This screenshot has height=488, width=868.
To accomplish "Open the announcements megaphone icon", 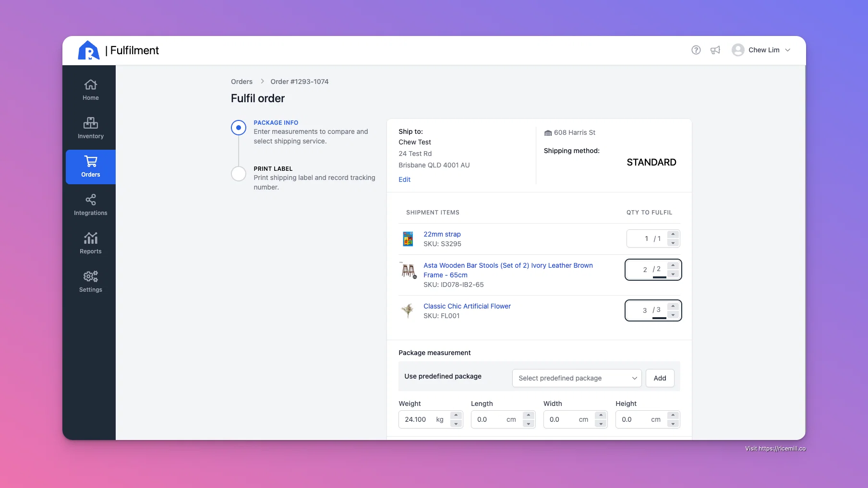I will 715,50.
